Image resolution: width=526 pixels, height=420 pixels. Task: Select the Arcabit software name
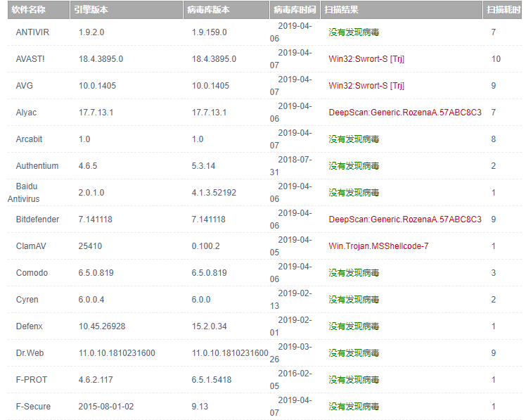[x=30, y=139]
